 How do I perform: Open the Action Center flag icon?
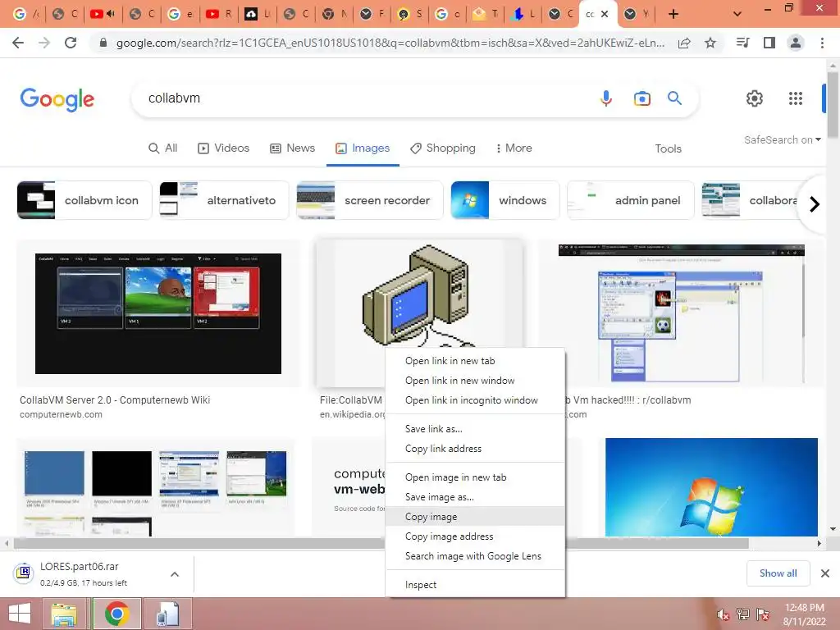tap(763, 614)
